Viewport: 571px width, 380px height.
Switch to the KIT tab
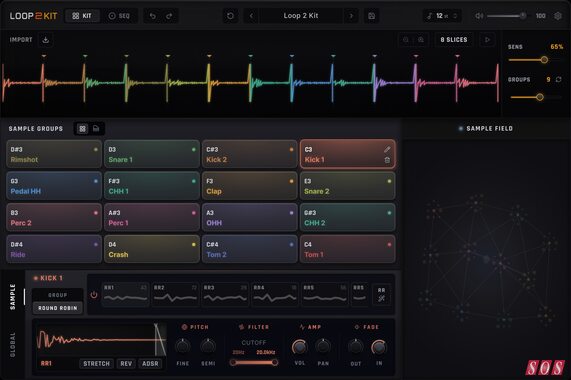click(x=82, y=16)
